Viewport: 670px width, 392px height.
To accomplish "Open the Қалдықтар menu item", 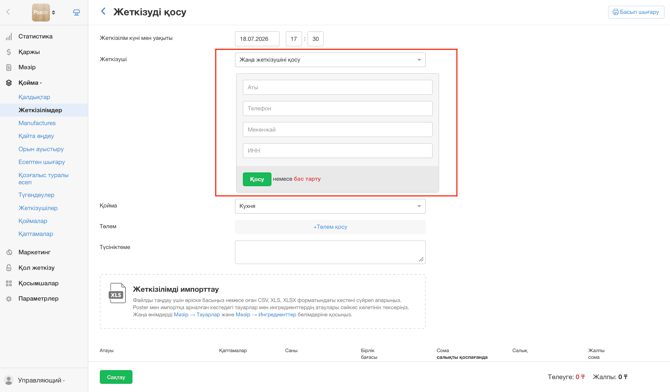I will tap(34, 97).
